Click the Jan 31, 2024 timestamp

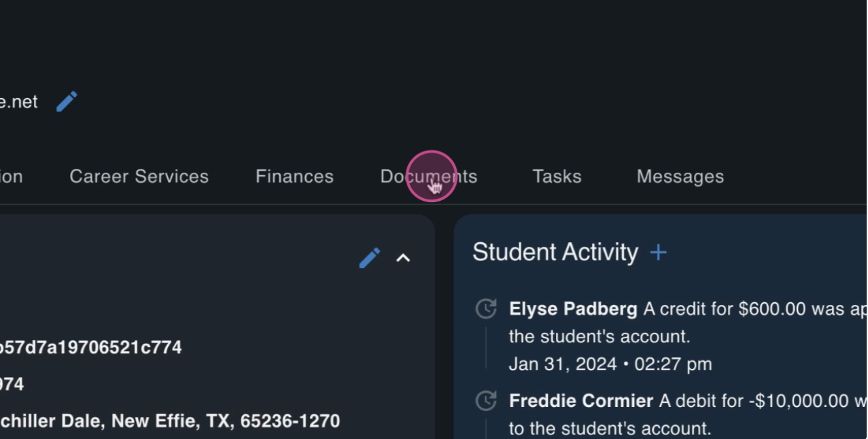(611, 364)
